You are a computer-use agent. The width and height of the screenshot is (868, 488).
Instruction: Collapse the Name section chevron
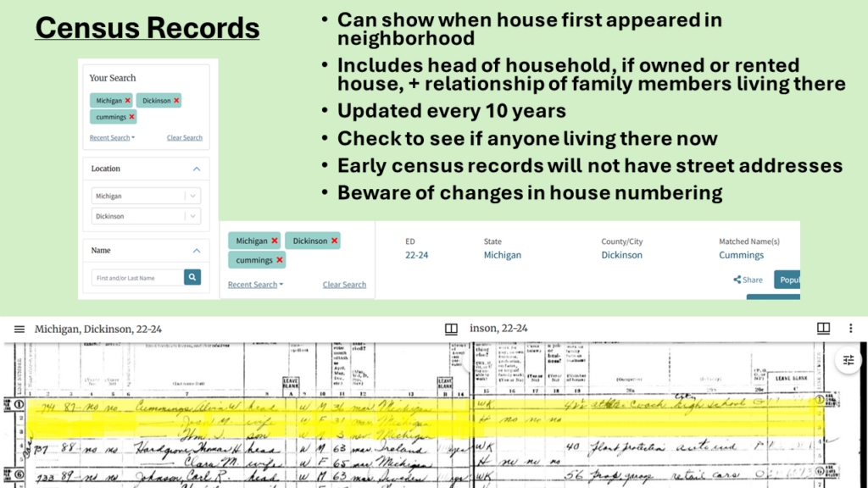point(197,251)
